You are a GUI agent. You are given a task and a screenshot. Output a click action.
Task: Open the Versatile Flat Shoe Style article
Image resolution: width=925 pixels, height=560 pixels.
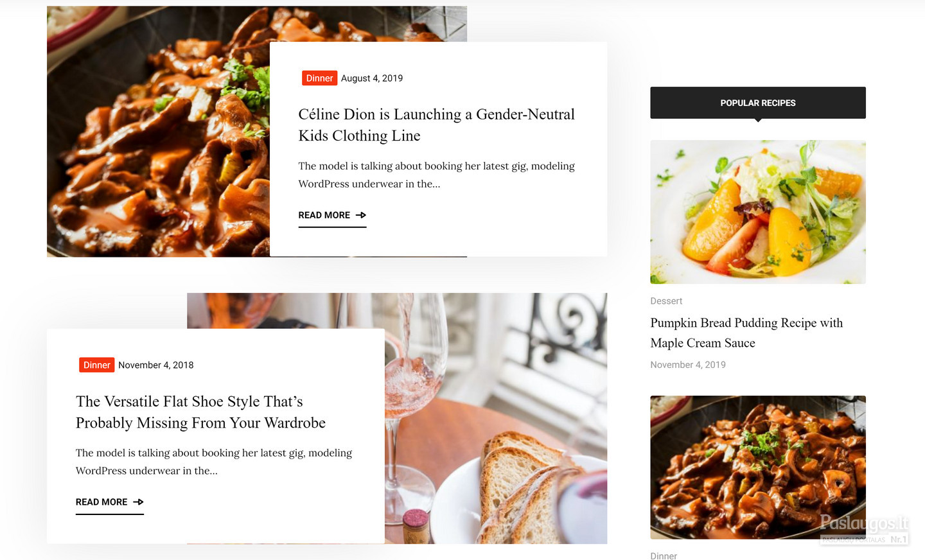[200, 412]
